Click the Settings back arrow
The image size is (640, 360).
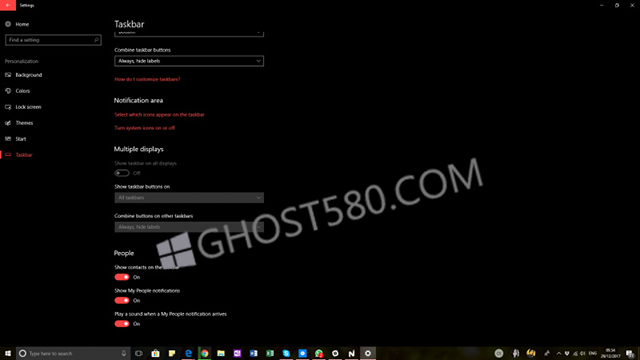pos(8,5)
